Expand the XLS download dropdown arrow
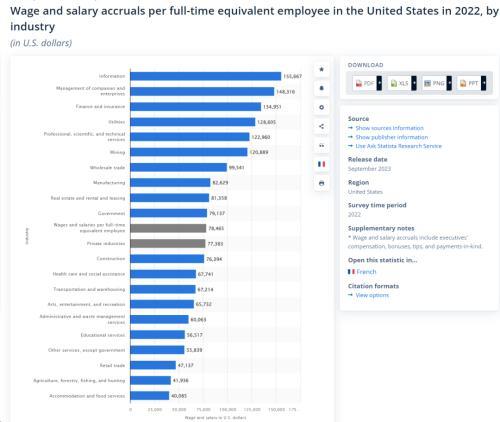The image size is (500, 422). 414,83
